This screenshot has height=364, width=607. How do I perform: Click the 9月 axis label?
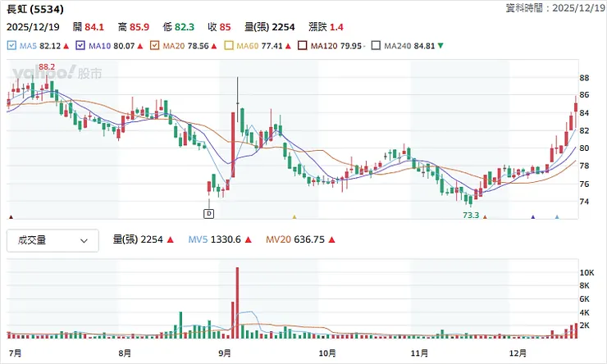225,353
